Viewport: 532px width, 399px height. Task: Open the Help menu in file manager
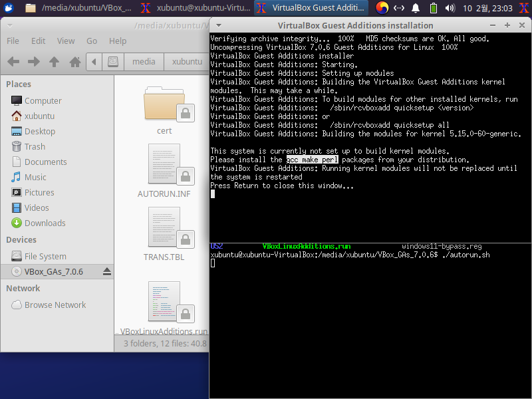[x=118, y=41]
